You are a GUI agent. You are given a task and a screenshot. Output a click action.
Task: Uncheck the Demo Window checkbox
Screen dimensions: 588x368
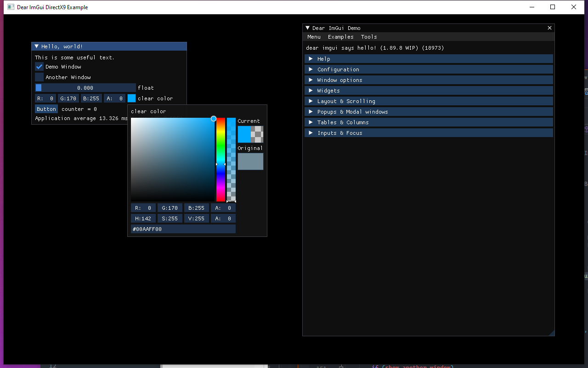[x=40, y=67]
